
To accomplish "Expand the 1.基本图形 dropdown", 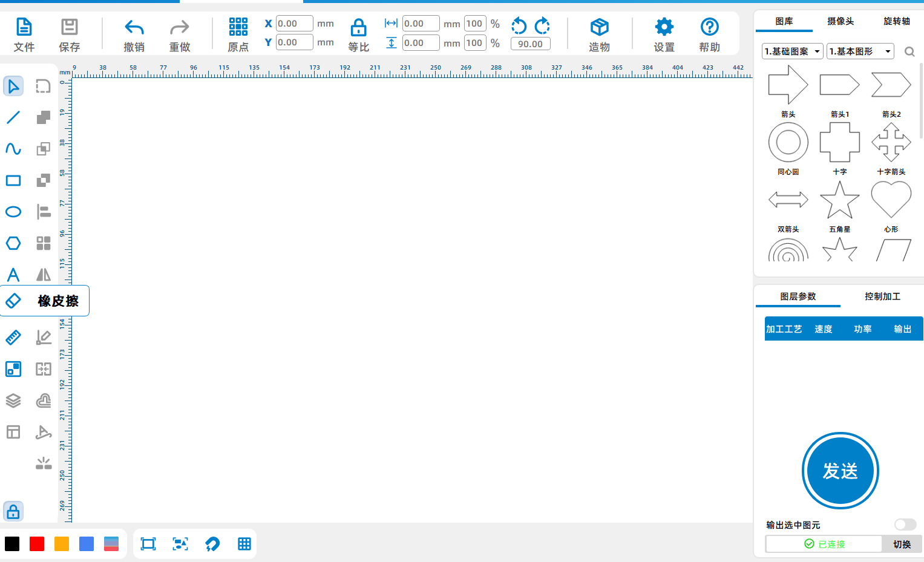I will coord(860,51).
